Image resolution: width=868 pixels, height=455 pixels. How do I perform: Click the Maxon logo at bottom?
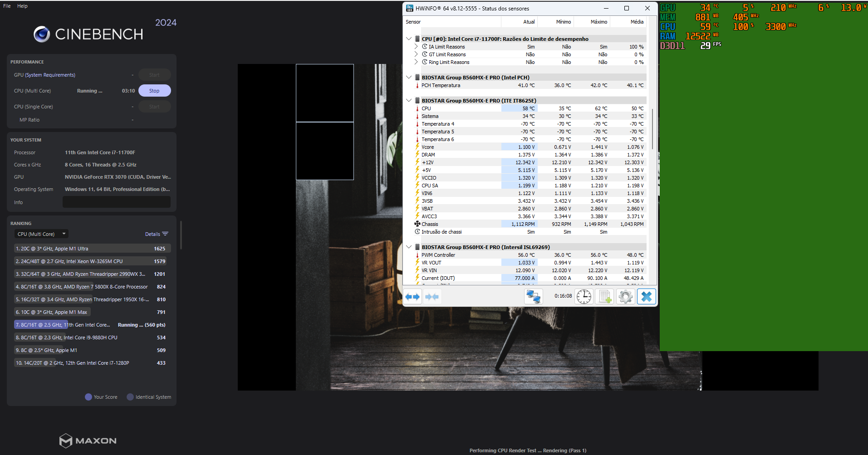point(88,440)
